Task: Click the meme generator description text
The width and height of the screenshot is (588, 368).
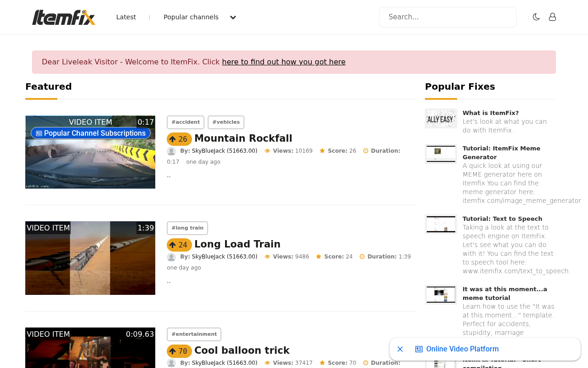Action: coord(522,183)
